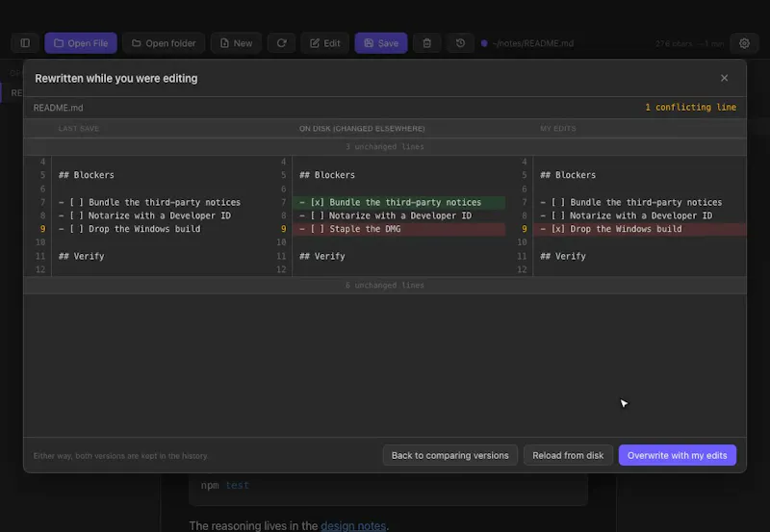
Task: Click the LAST SAVE column header
Action: pos(79,129)
